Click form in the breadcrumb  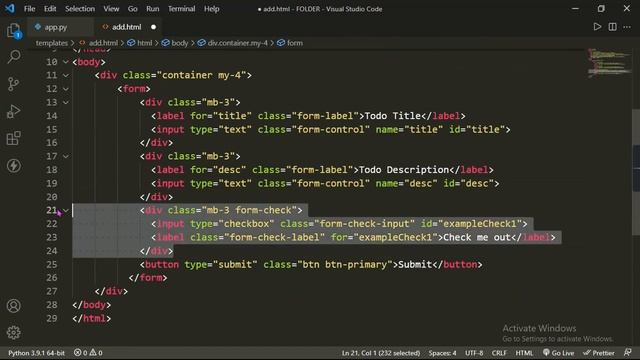[x=295, y=43]
